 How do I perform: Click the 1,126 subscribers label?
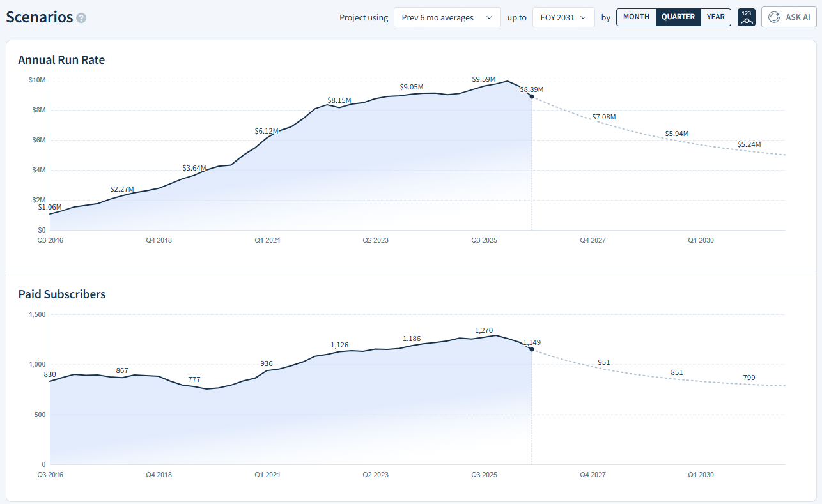point(339,345)
